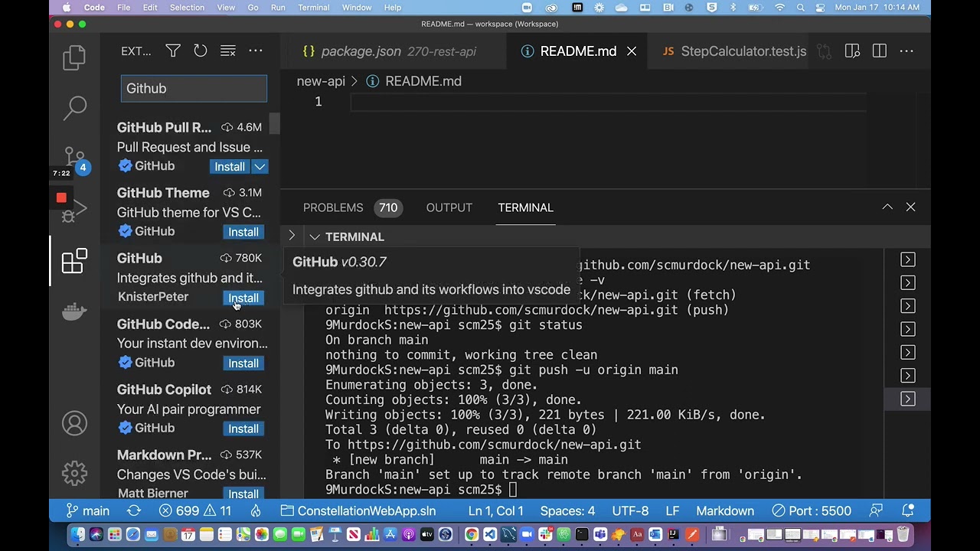Click the filter extensions funnel icon

173,51
